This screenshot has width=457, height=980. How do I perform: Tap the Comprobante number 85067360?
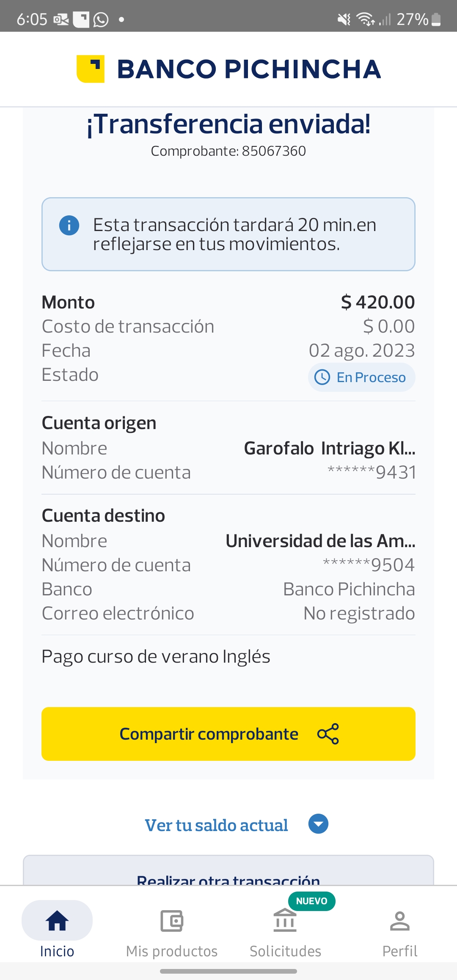[274, 151]
